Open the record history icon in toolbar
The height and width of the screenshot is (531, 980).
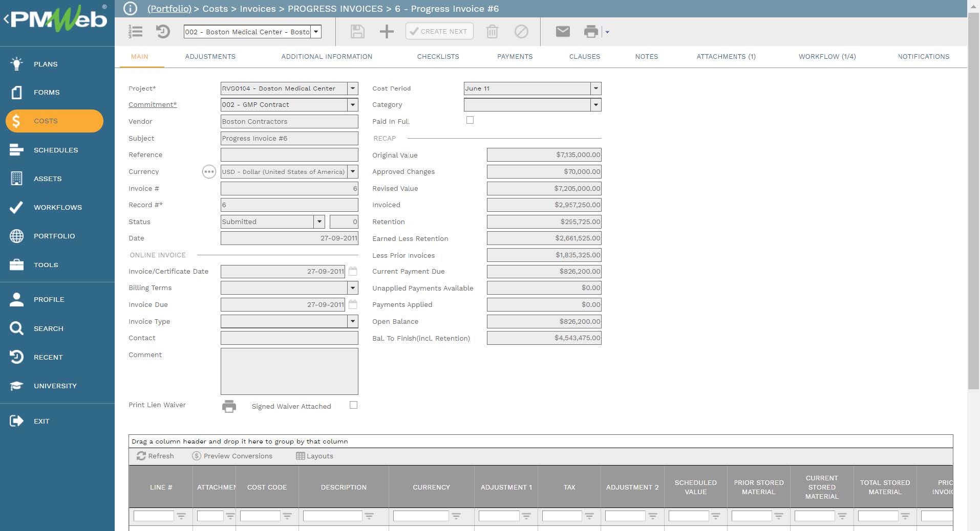(163, 32)
